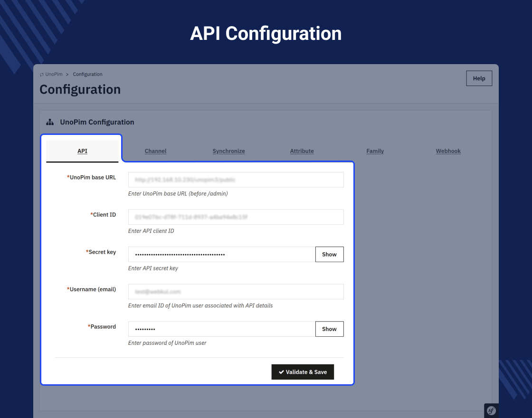The width and height of the screenshot is (532, 418).
Task: Click 'Enter password of UnoPim user' hint
Action: tap(167, 343)
